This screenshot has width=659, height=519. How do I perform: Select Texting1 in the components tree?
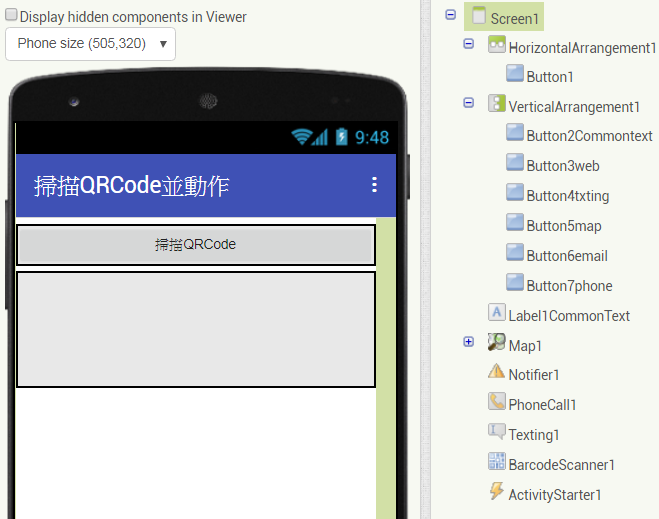534,435
